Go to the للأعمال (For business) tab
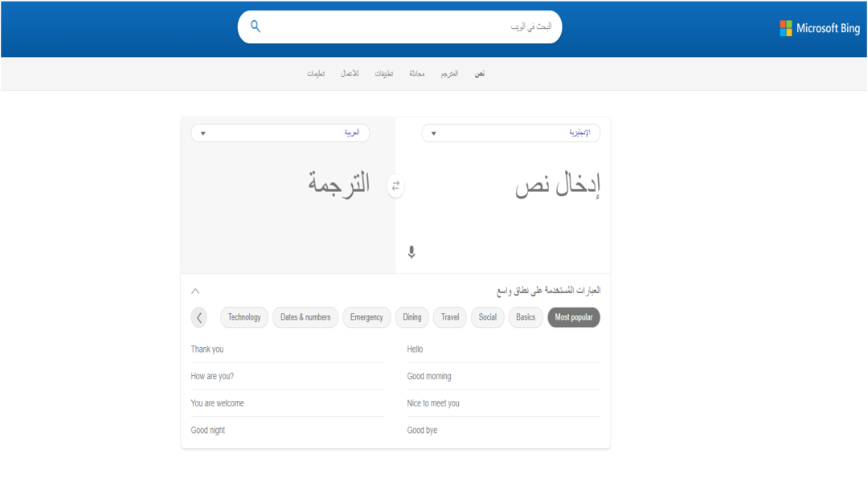Image resolution: width=868 pixels, height=482 pixels. (x=350, y=74)
